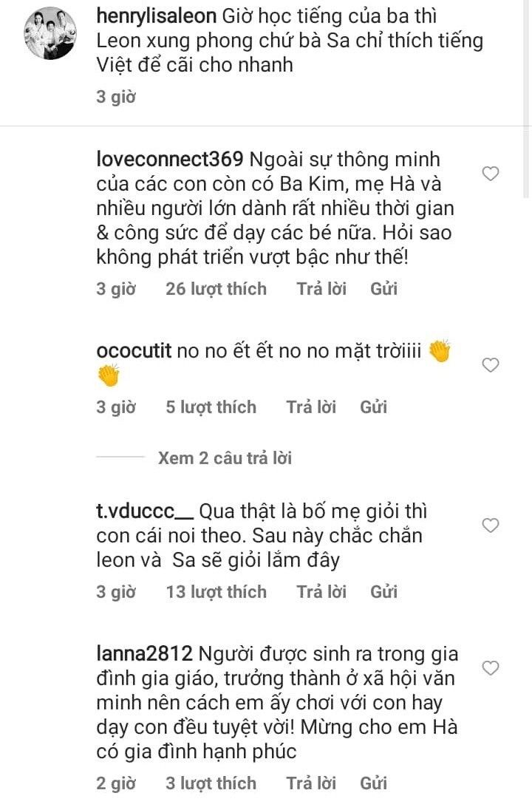Send lanna2812's comment using Gửi

click(374, 783)
